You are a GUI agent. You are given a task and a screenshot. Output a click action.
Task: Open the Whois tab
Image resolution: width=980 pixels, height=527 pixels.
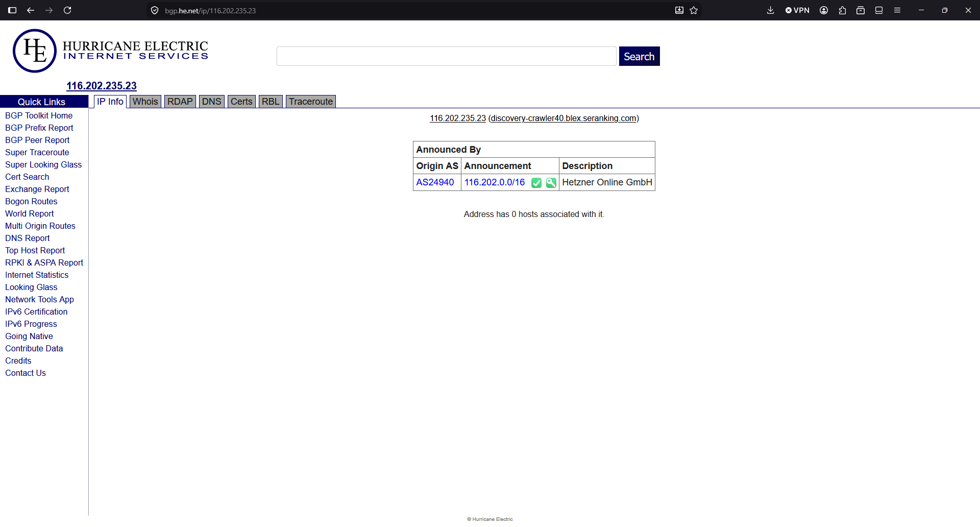pyautogui.click(x=145, y=102)
